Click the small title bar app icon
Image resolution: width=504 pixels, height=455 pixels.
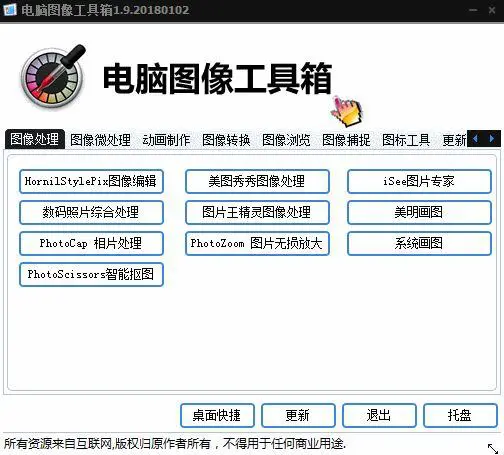pos(10,10)
